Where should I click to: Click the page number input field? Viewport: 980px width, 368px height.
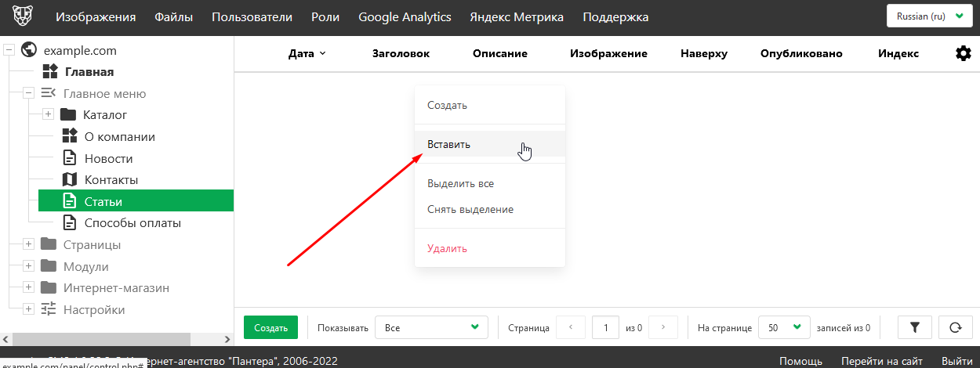tap(605, 327)
